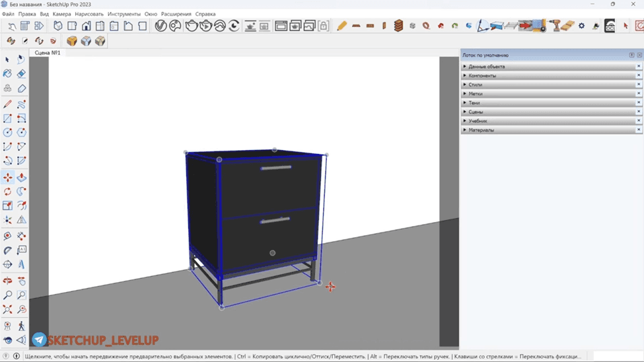Screen dimensions: 644x362
Task: Choose the Rectangle tool
Action: tap(7, 118)
